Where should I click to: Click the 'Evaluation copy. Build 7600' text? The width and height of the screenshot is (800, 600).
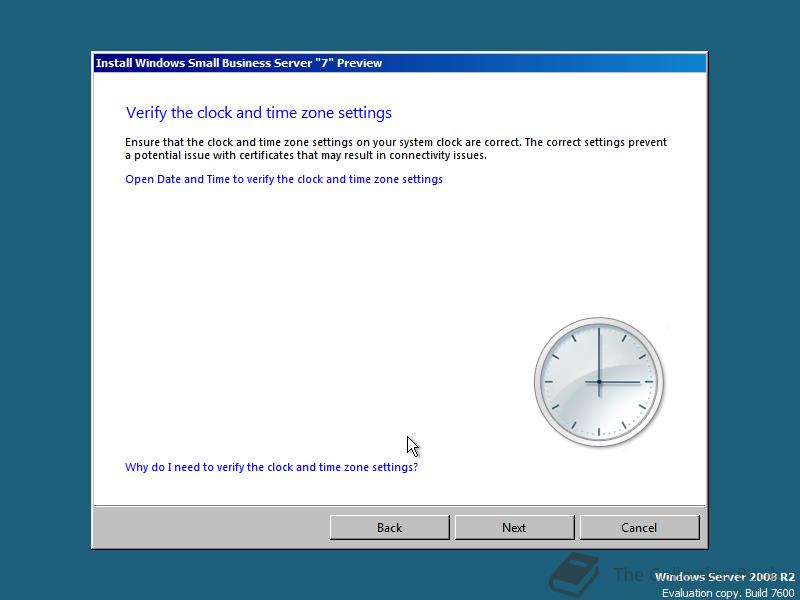click(x=728, y=593)
